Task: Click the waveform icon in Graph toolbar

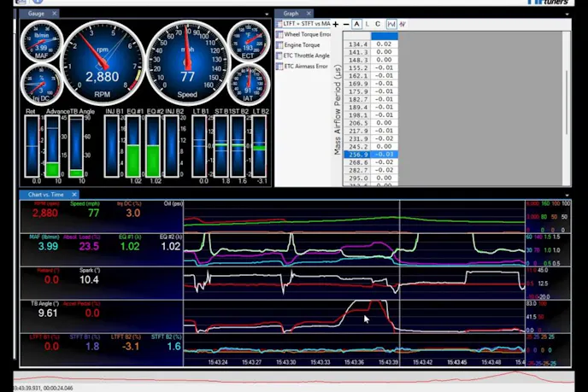Action: (402, 24)
